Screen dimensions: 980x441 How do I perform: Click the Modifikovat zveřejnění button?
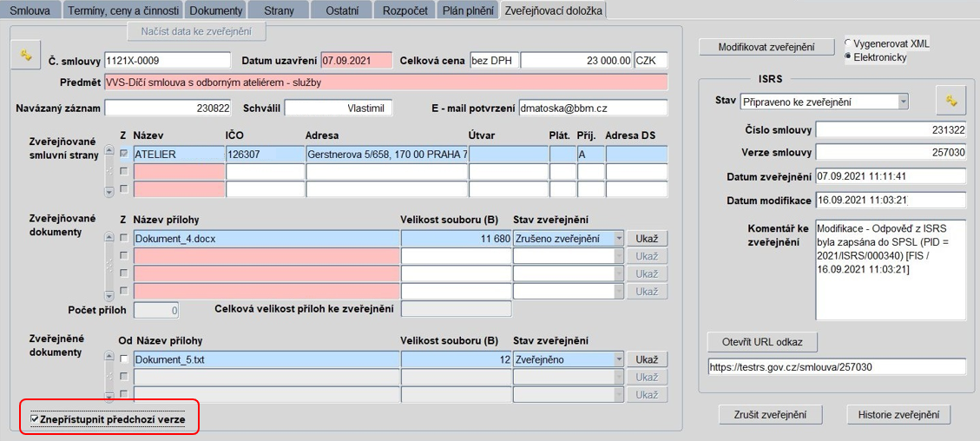(766, 47)
